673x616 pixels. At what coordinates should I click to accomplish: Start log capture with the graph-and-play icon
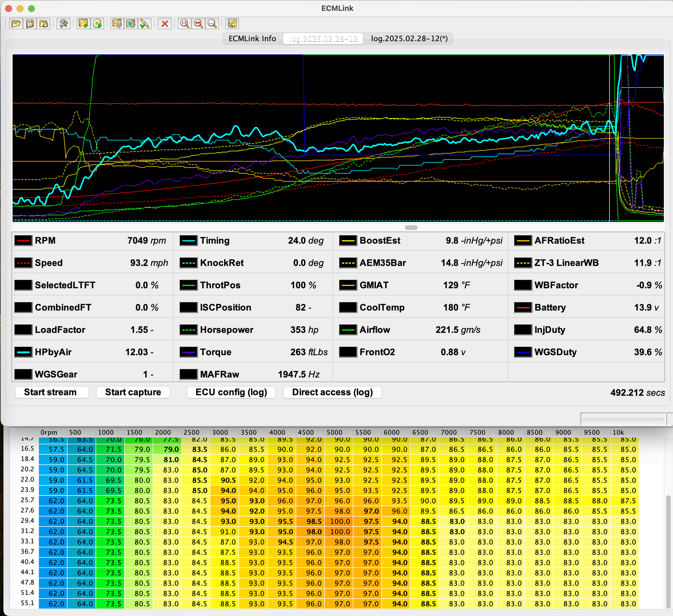pyautogui.click(x=83, y=24)
